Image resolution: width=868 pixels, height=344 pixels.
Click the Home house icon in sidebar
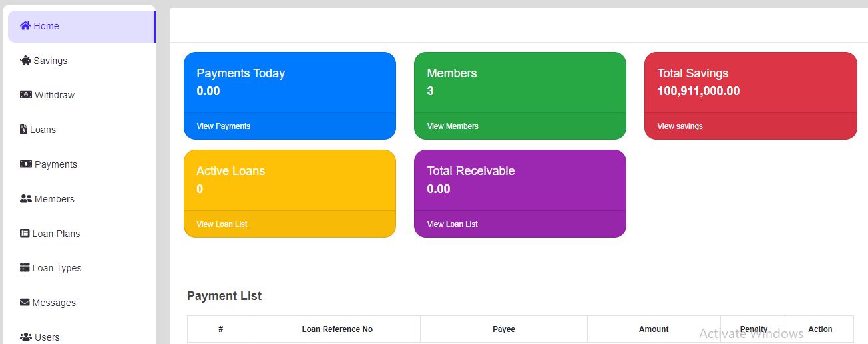(x=25, y=26)
